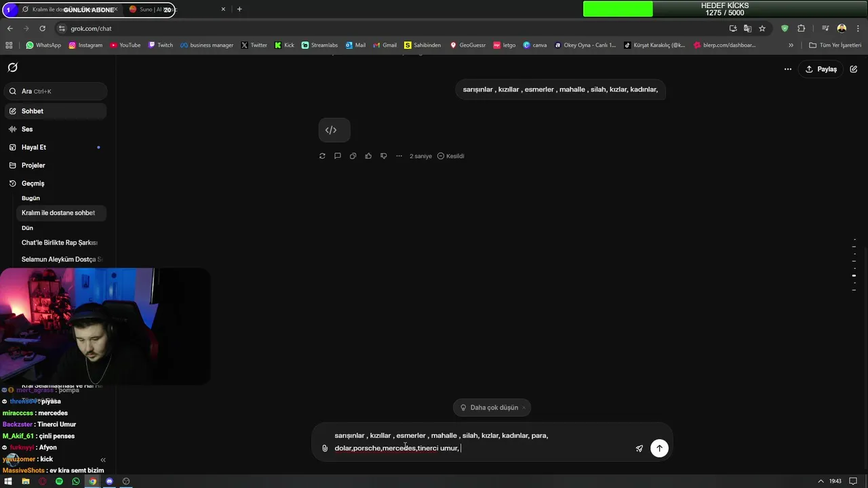Image resolution: width=868 pixels, height=488 pixels.
Task: Click the webcam overlay thumbnail
Action: pos(105,327)
